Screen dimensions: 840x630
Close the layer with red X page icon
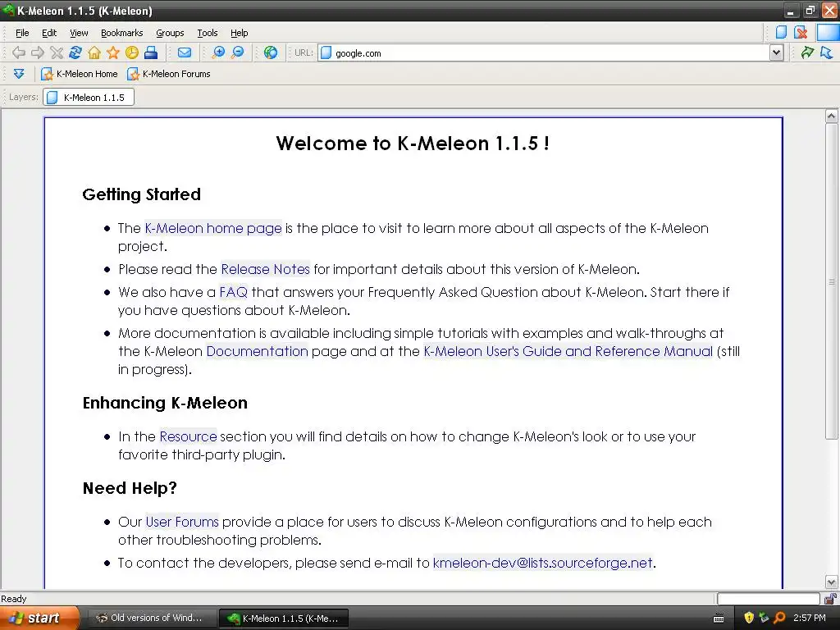click(801, 33)
